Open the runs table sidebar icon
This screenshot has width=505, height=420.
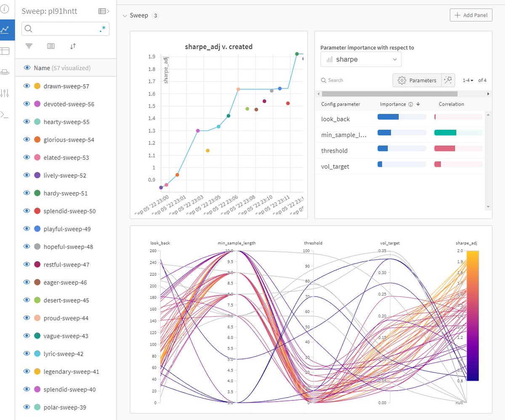(x=5, y=51)
